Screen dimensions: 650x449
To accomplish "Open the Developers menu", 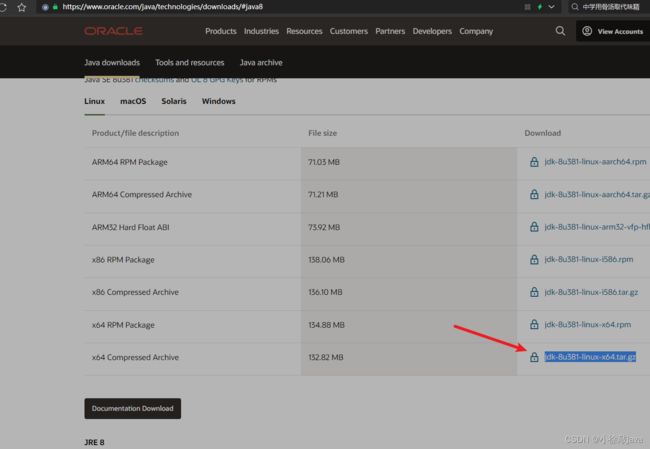I will 432,31.
